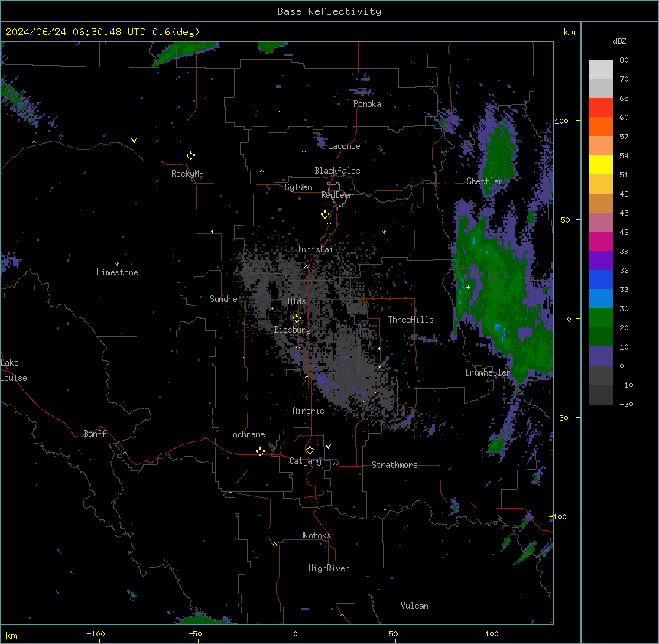Click the RedDeer city label
659x644 pixels.
pyautogui.click(x=336, y=195)
